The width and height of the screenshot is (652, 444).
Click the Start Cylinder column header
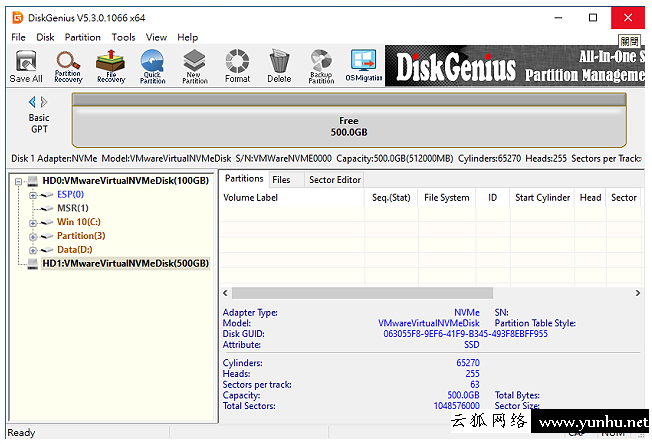[542, 198]
